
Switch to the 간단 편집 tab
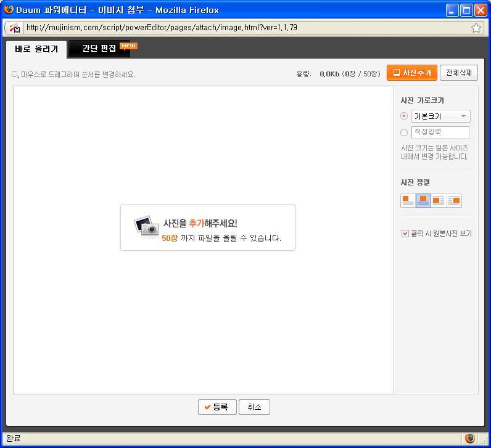point(99,49)
